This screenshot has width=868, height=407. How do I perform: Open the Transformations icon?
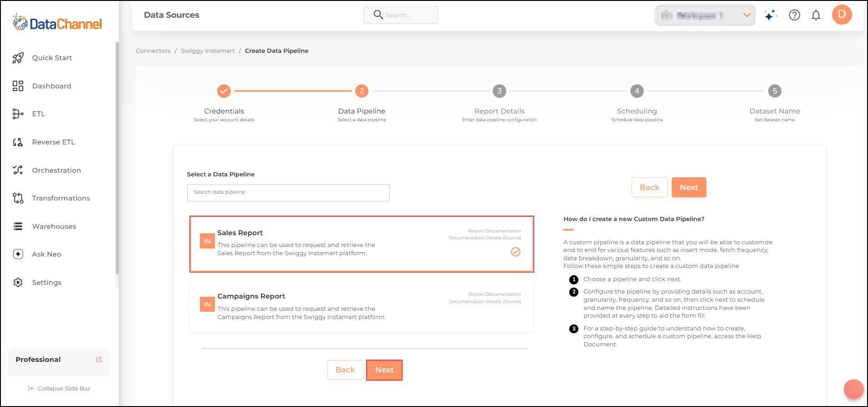(18, 198)
